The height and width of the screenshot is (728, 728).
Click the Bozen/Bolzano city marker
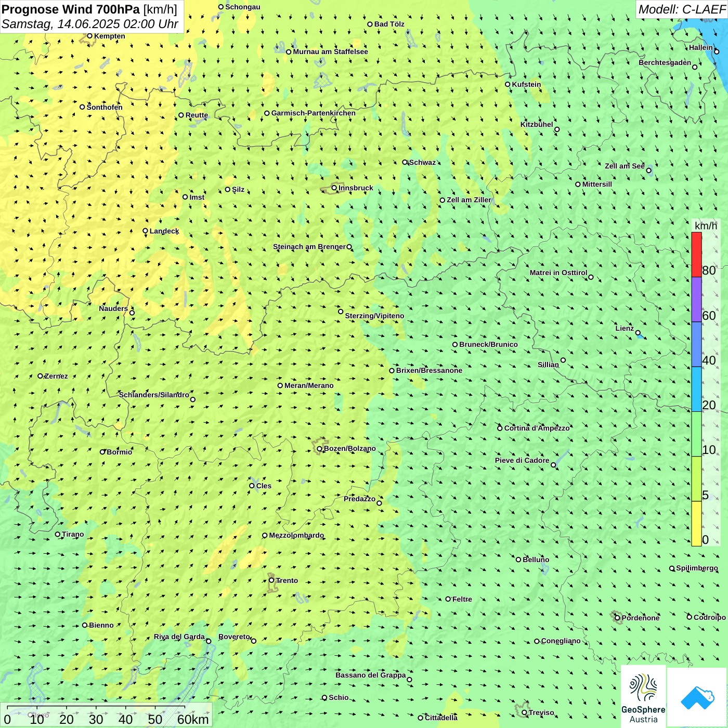320,449
